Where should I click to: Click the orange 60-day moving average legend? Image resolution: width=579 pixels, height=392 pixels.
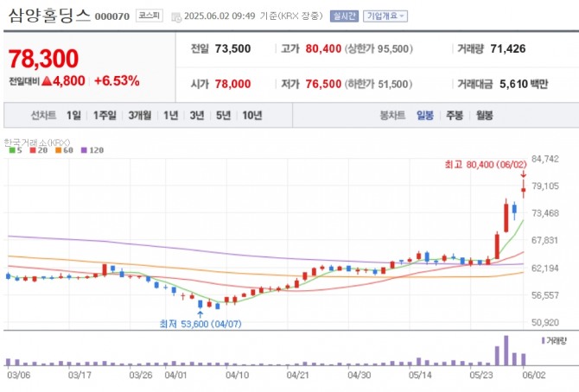click(x=61, y=150)
